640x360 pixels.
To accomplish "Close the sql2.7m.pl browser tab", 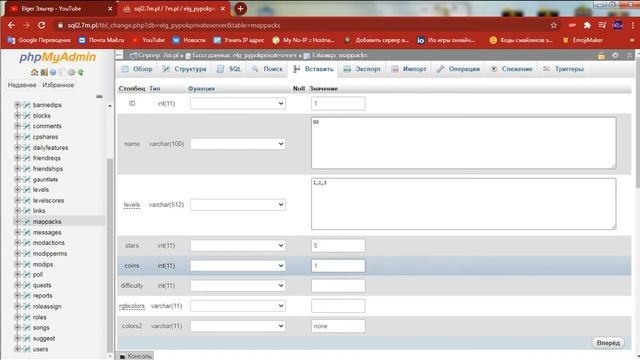I will pyautogui.click(x=223, y=9).
